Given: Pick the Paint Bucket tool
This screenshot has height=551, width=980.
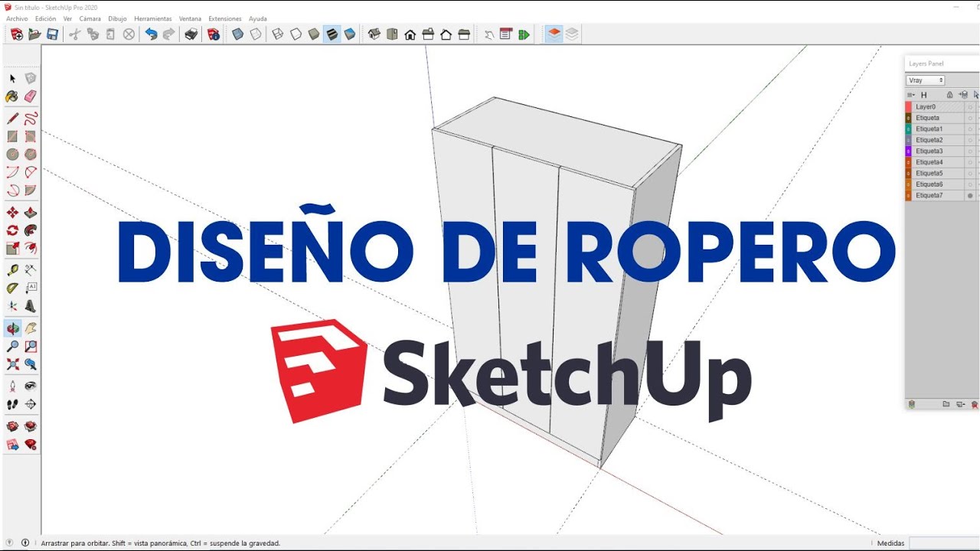Looking at the screenshot, I should click(x=12, y=96).
